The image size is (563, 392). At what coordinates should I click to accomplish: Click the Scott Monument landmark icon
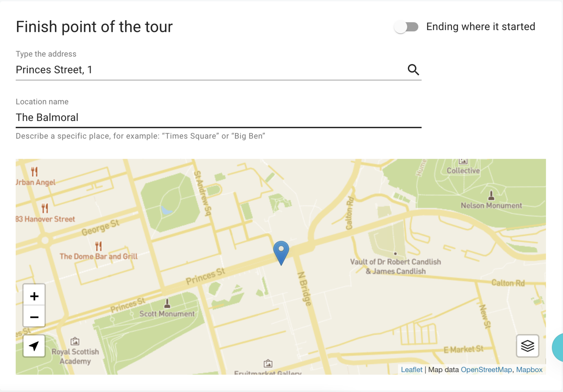click(167, 304)
